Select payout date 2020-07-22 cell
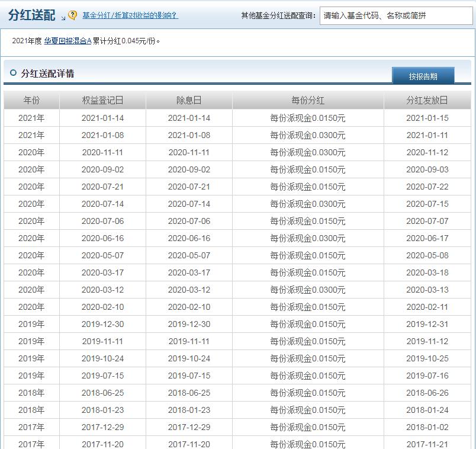 pyautogui.click(x=427, y=187)
